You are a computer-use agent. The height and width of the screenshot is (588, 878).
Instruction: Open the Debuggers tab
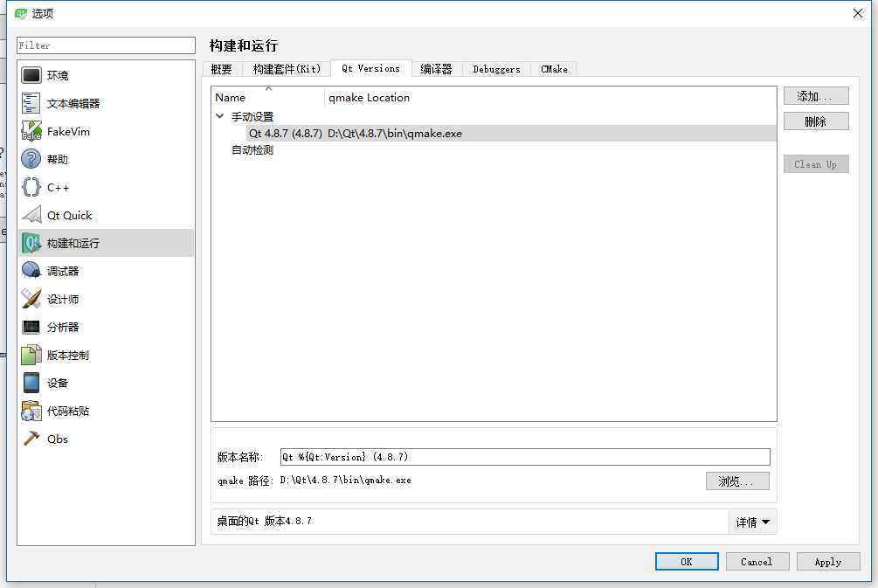tap(496, 69)
